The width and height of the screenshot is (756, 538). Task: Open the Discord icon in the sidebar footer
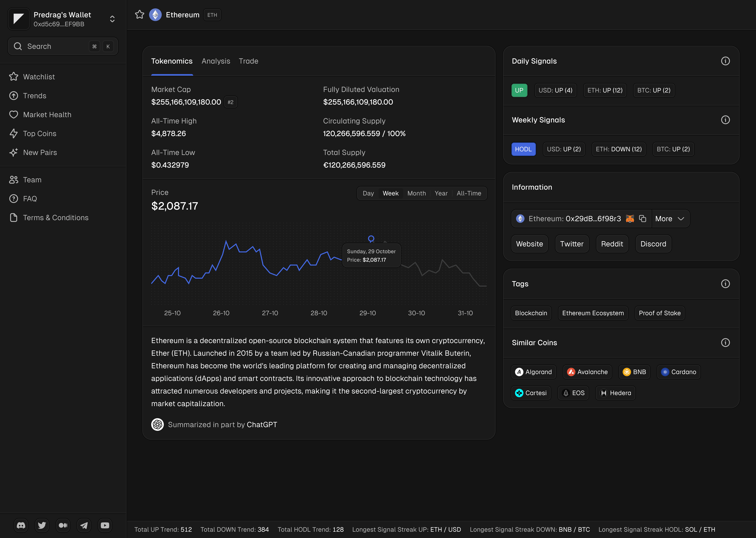click(x=21, y=525)
